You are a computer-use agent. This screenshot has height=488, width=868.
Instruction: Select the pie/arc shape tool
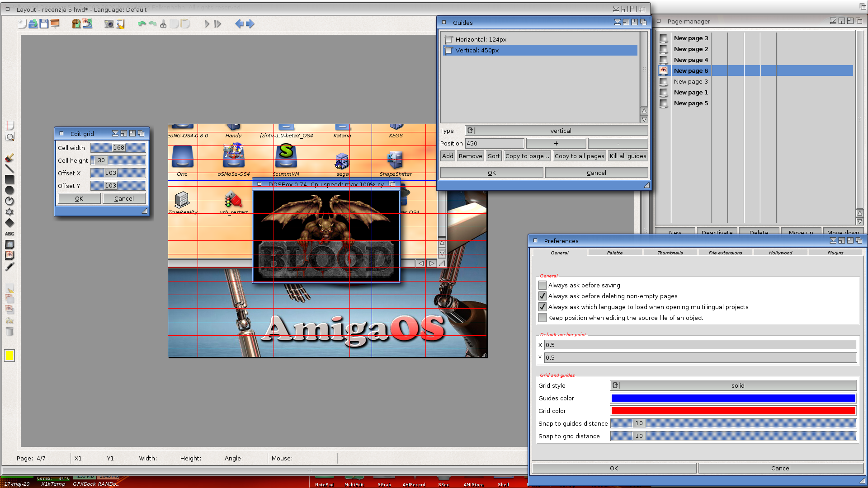click(x=9, y=201)
